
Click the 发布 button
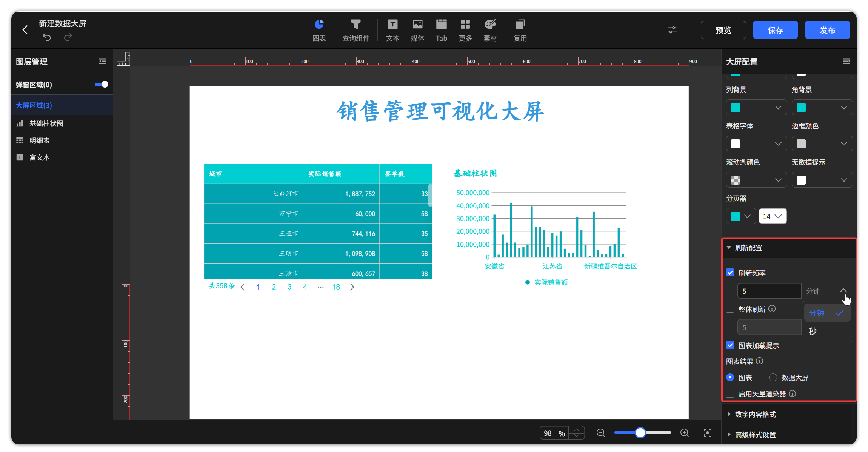coord(827,30)
